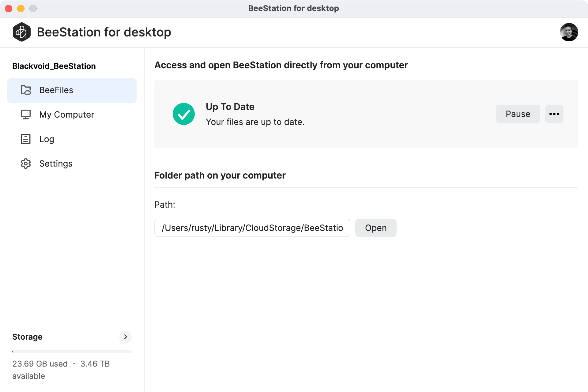
Task: Click the '23.69 GB used' storage text
Action: [40, 364]
